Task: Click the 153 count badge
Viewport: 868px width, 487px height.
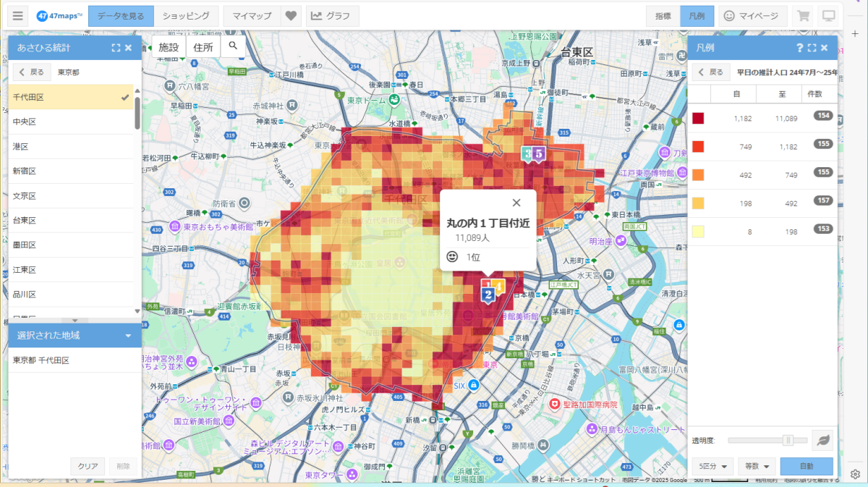Action: pos(822,229)
